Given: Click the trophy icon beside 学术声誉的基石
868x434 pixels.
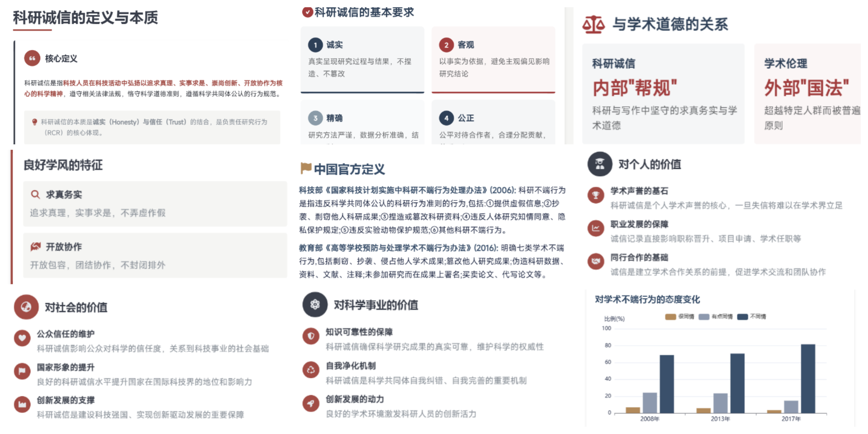Looking at the screenshot, I should (x=596, y=195).
